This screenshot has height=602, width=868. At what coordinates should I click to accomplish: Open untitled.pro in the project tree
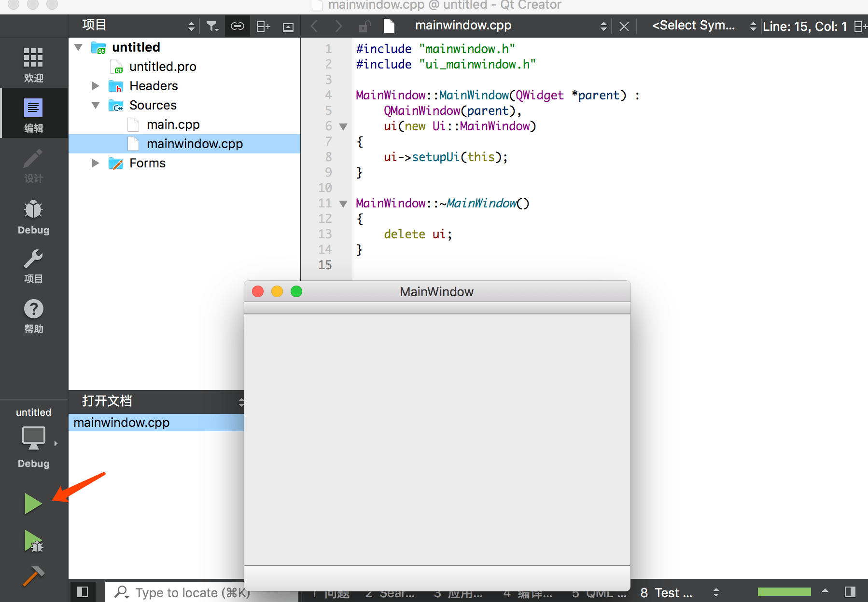click(x=163, y=67)
